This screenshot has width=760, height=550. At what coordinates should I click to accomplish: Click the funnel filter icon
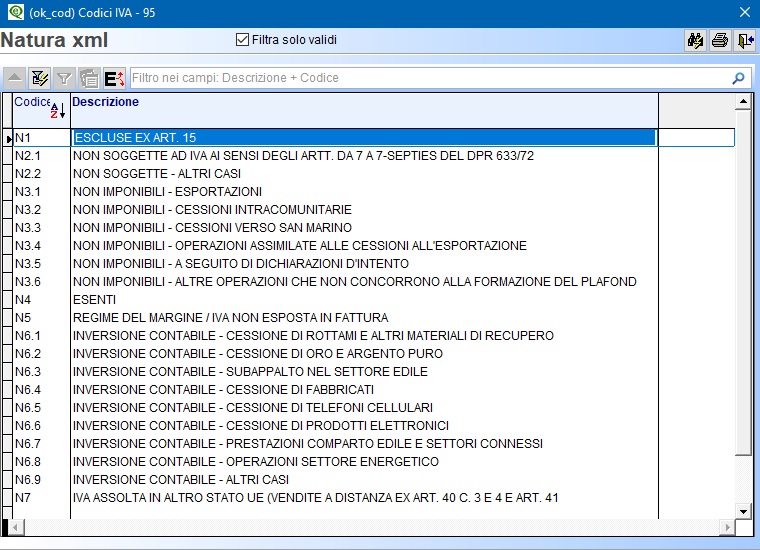[64, 78]
